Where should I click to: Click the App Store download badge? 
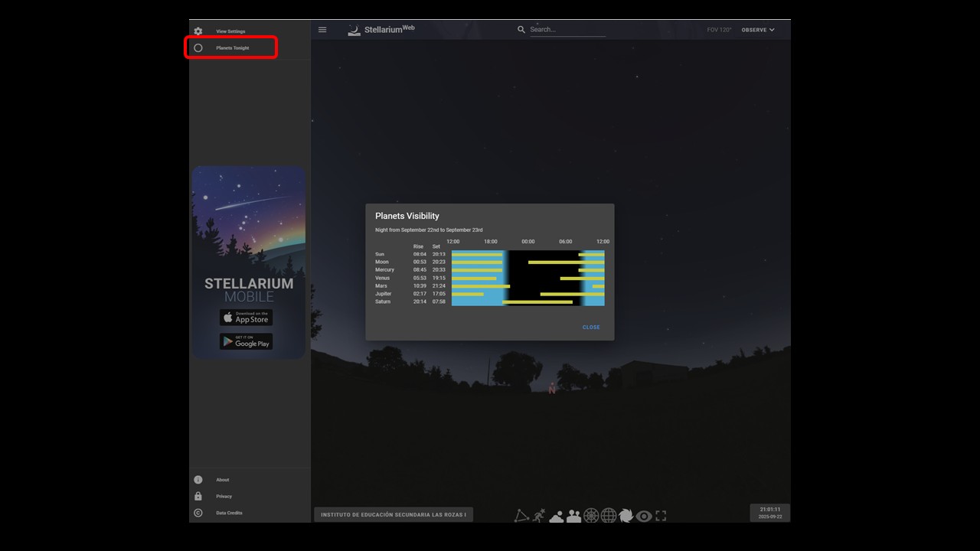click(246, 317)
